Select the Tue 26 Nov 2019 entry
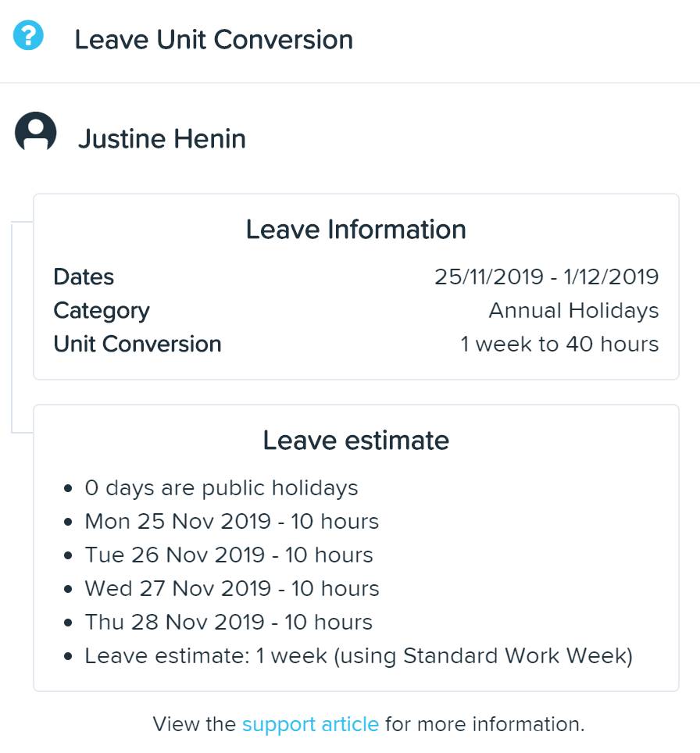700x753 pixels. point(229,555)
